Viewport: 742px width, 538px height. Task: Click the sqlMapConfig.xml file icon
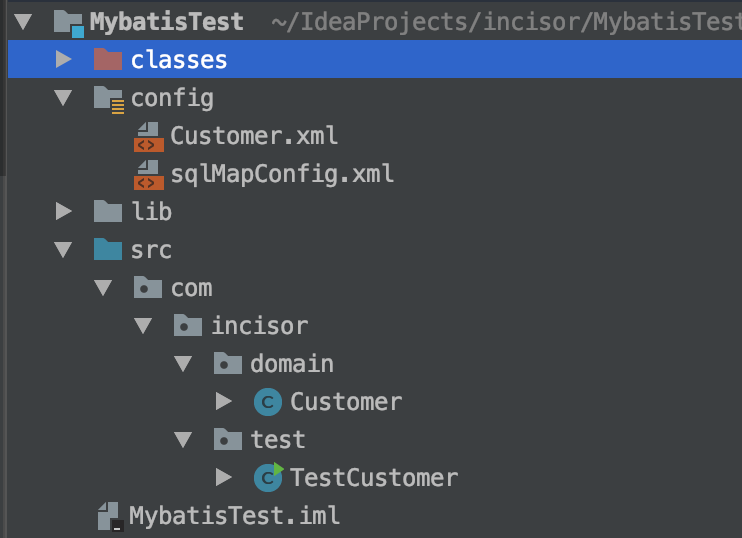click(x=148, y=174)
